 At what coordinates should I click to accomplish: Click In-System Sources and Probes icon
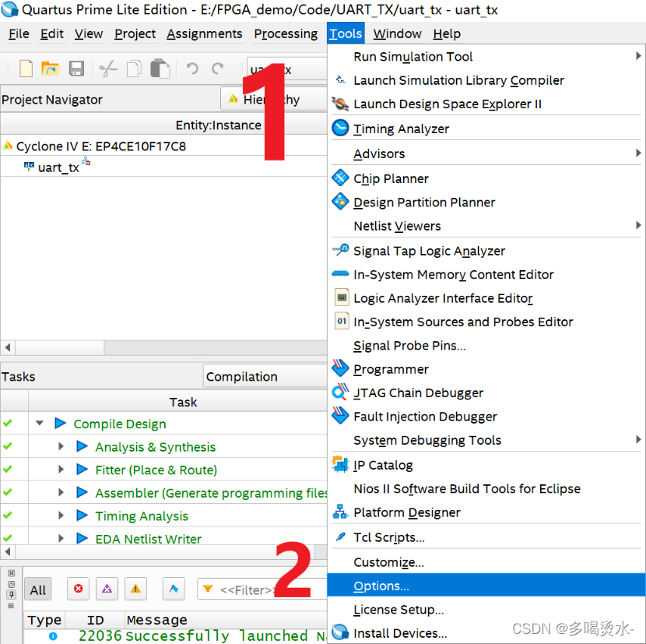(x=342, y=321)
